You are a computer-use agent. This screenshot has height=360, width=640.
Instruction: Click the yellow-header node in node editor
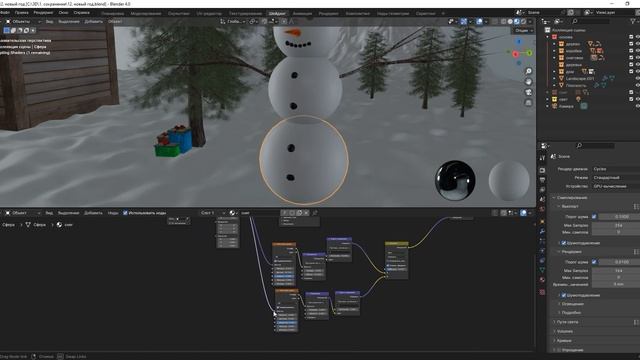tap(396, 260)
